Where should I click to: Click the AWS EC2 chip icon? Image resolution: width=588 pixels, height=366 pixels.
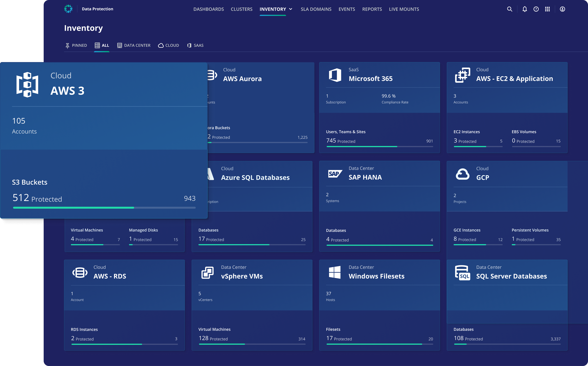463,75
